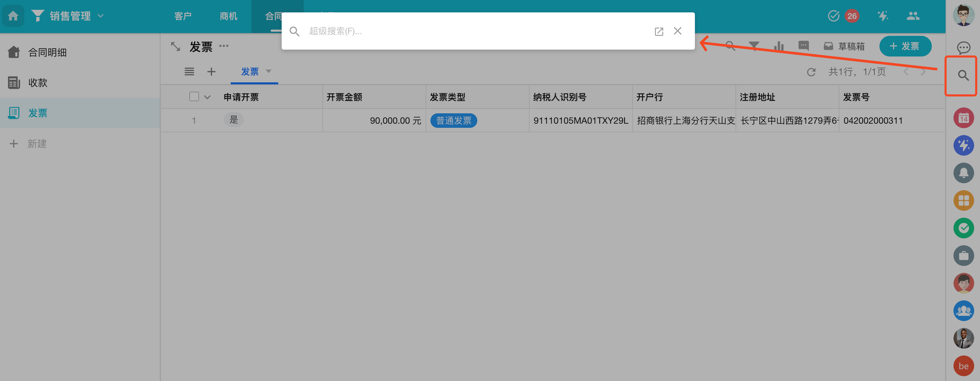Expand the chevron next to header checkbox
Viewport: 980px width, 381px height.
pos(207,97)
